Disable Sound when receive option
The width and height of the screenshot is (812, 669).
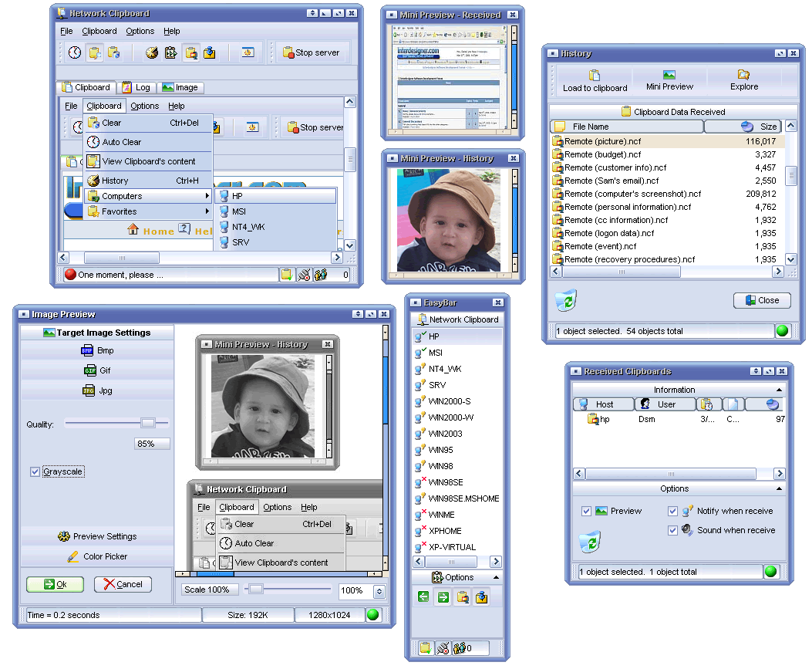pos(672,530)
